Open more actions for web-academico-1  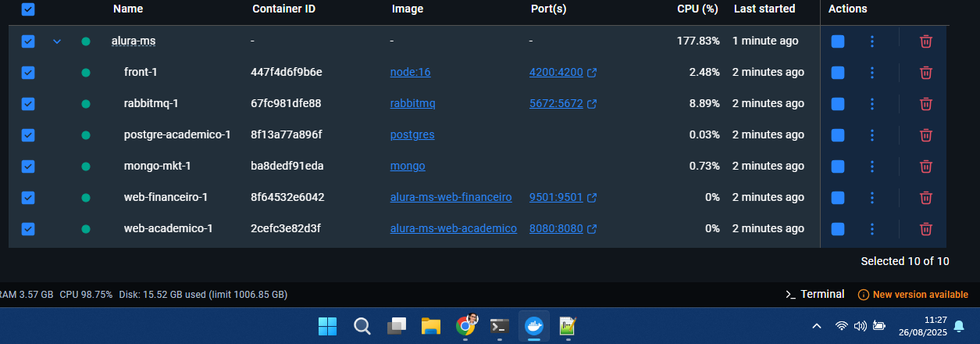coord(872,229)
